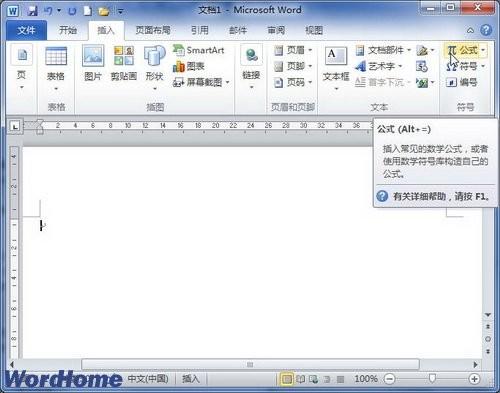Open the 公式 dropdown arrow
The image size is (500, 393).
point(483,50)
